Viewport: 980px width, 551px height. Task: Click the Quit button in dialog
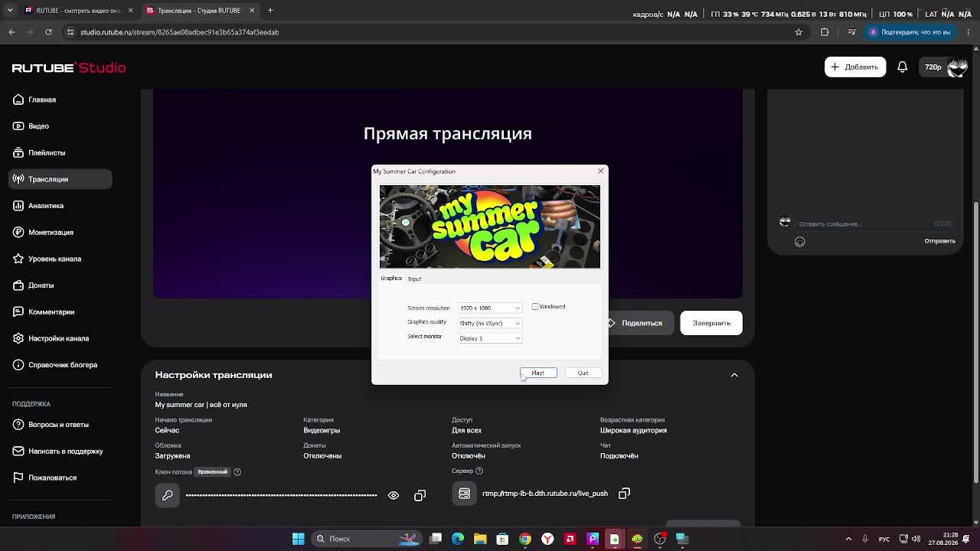coord(583,373)
